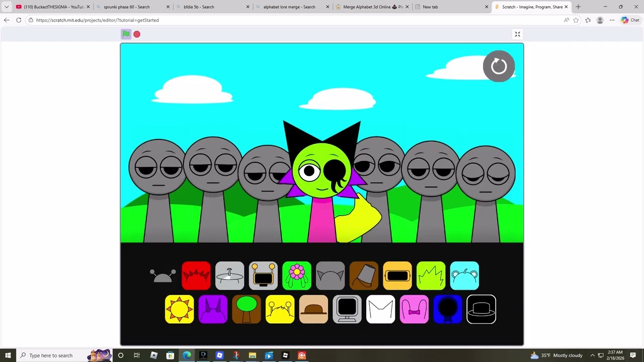Open the notification center

point(634,355)
